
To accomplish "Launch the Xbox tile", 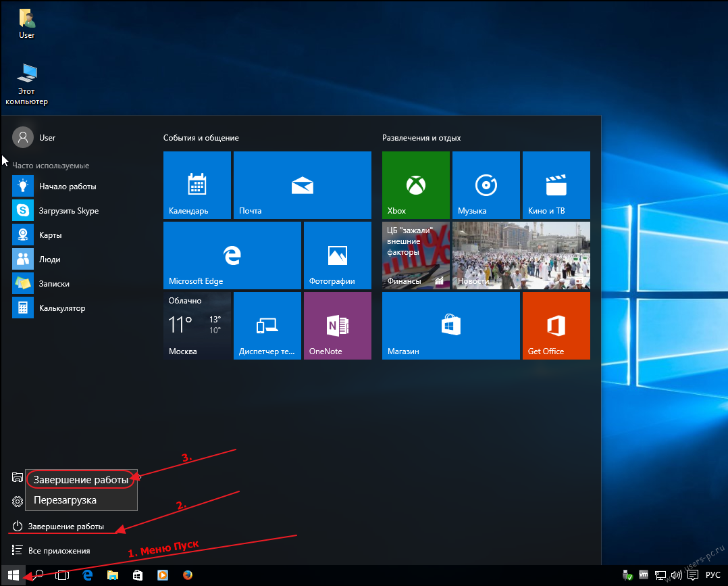I will 415,185.
